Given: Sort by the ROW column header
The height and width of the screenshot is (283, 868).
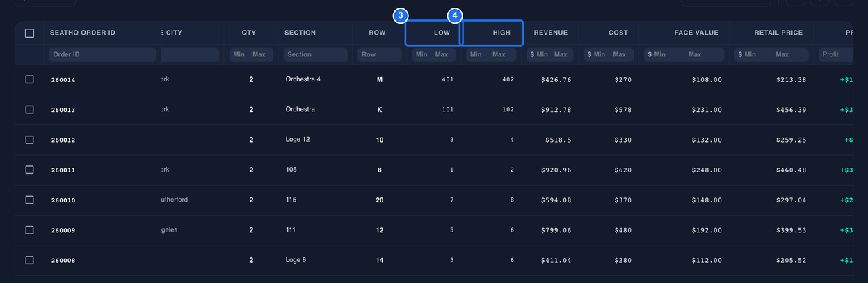Looking at the screenshot, I should [x=378, y=33].
